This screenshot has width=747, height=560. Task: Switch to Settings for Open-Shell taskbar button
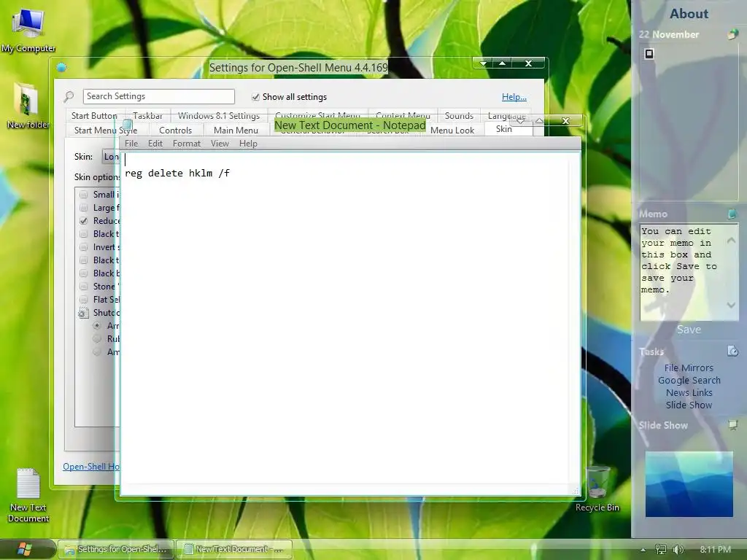[116, 550]
